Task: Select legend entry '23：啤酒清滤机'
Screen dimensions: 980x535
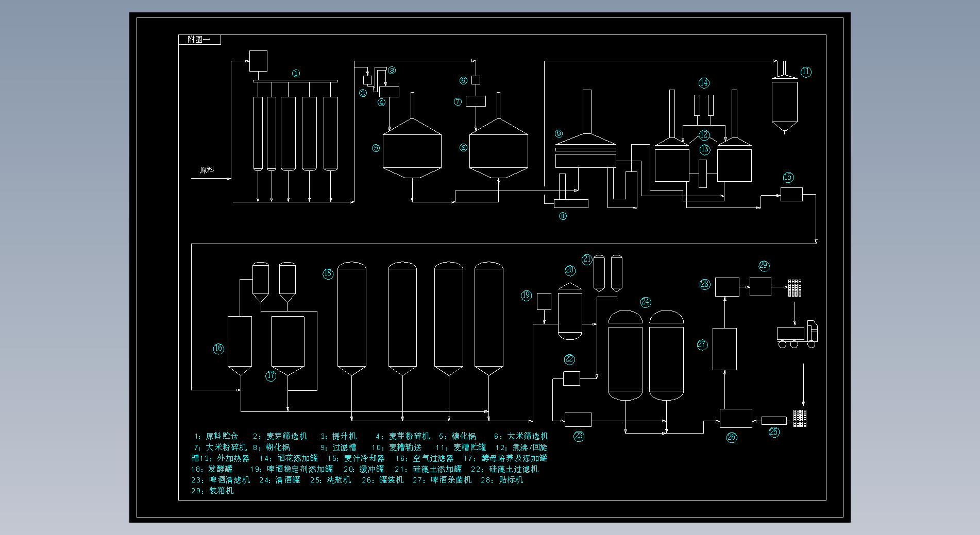Action: 221,480
